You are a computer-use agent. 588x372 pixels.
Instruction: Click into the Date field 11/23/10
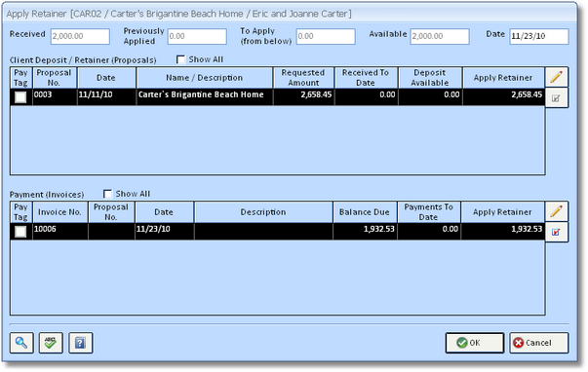[539, 36]
